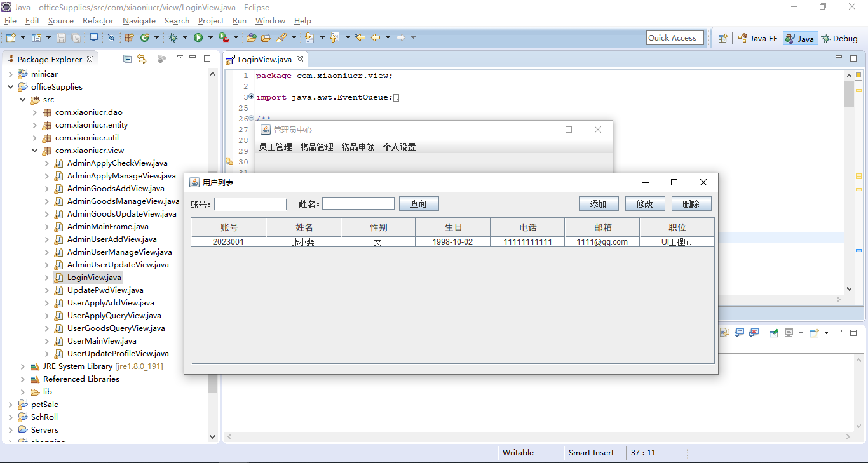Switch to Java EE perspective

tap(757, 38)
